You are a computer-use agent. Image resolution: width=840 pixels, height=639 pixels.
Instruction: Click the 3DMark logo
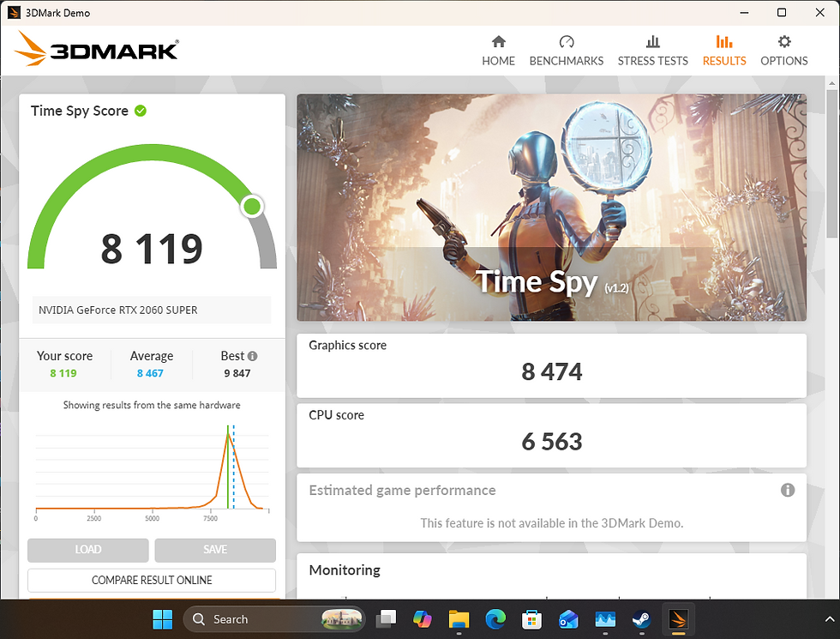(x=96, y=50)
